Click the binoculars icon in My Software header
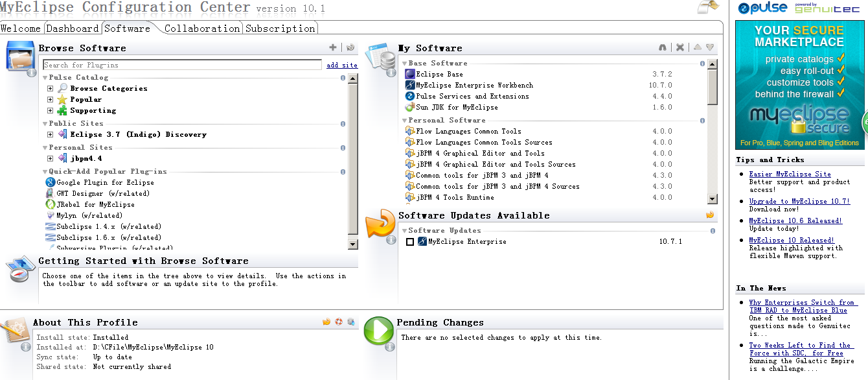 coord(663,47)
